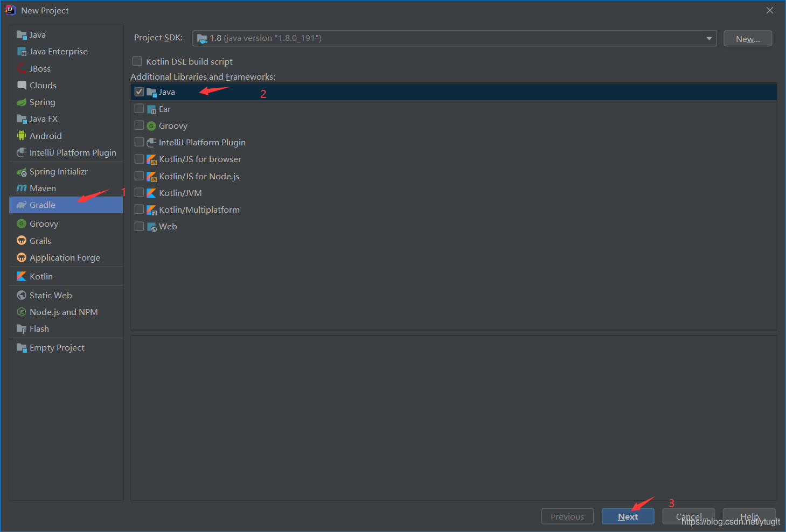Click the New... SDK button
Viewport: 786px width, 532px height.
pyautogui.click(x=748, y=39)
